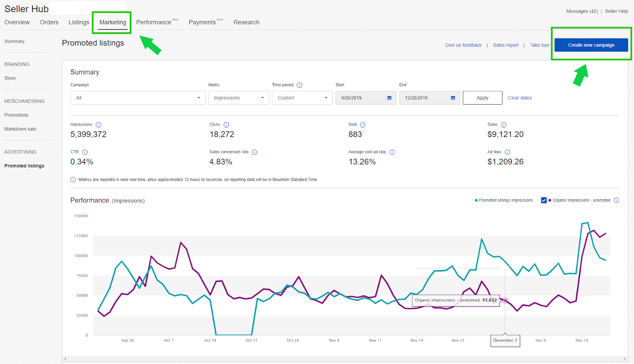This screenshot has height=364, width=634.
Task: Select Markdown sale in the sidebar
Action: click(20, 129)
